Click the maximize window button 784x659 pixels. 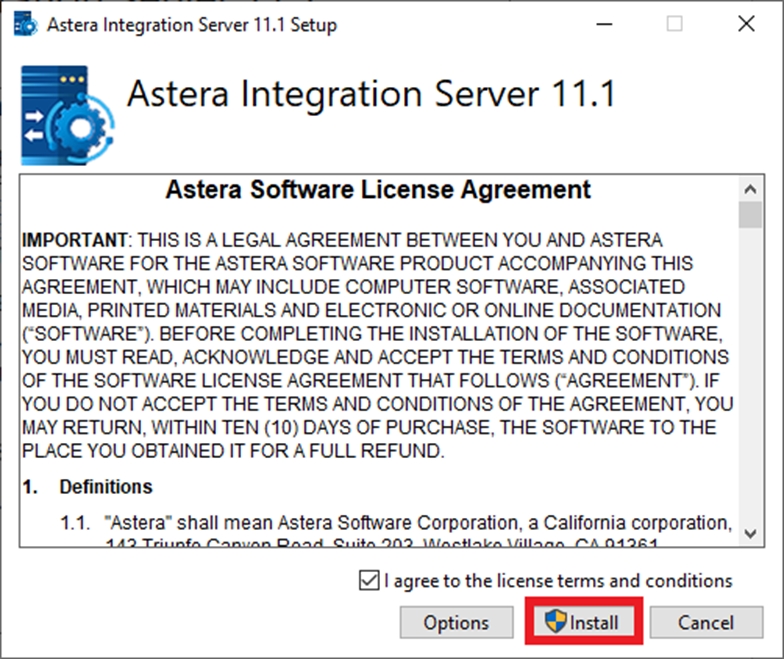[674, 25]
